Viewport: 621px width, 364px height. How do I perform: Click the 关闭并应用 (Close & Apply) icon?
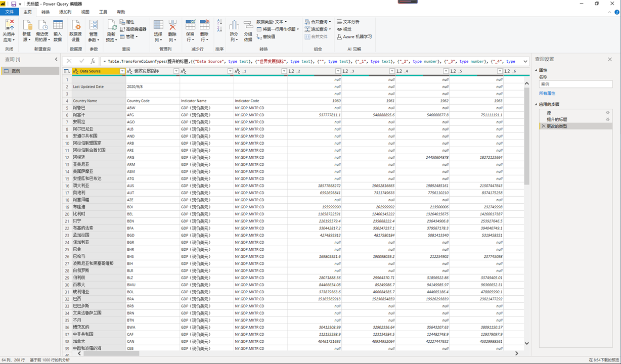click(x=9, y=25)
